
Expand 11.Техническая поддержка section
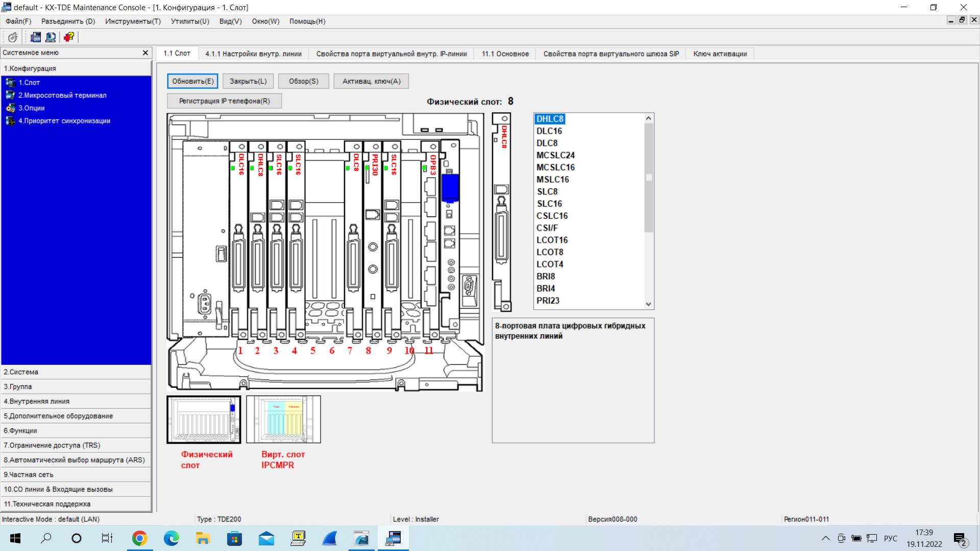pyautogui.click(x=76, y=504)
